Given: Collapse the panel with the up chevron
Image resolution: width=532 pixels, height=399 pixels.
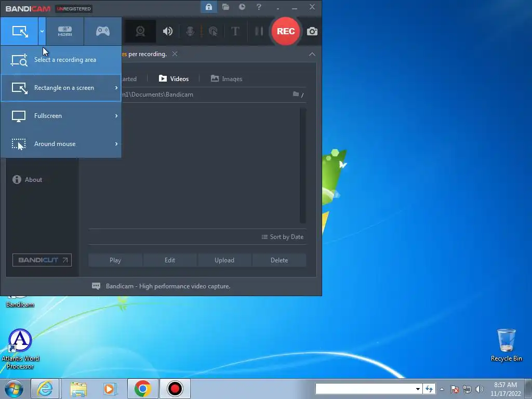Looking at the screenshot, I should (312, 54).
